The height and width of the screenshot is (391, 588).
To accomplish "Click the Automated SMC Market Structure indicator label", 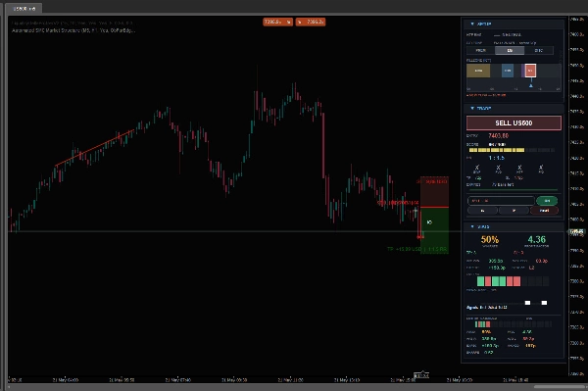I will [x=73, y=30].
